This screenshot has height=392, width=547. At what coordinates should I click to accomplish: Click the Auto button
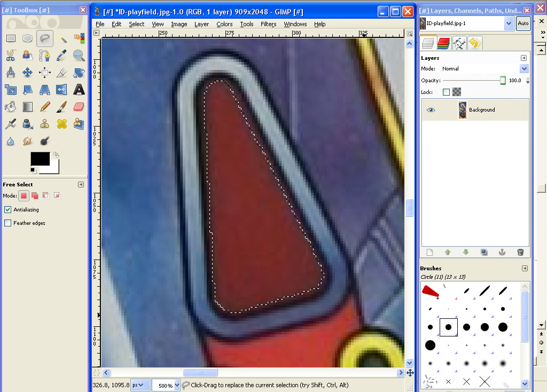coord(523,23)
